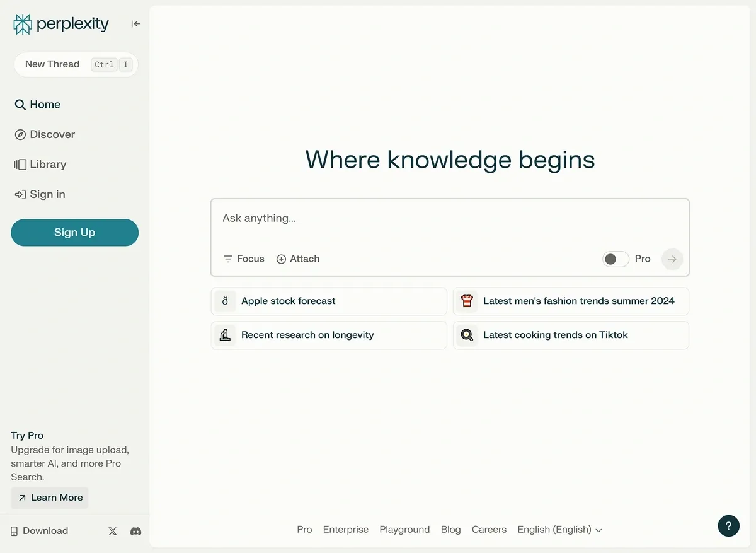Viewport: 756px width, 553px height.
Task: Open the Playground footer link
Action: tap(404, 530)
